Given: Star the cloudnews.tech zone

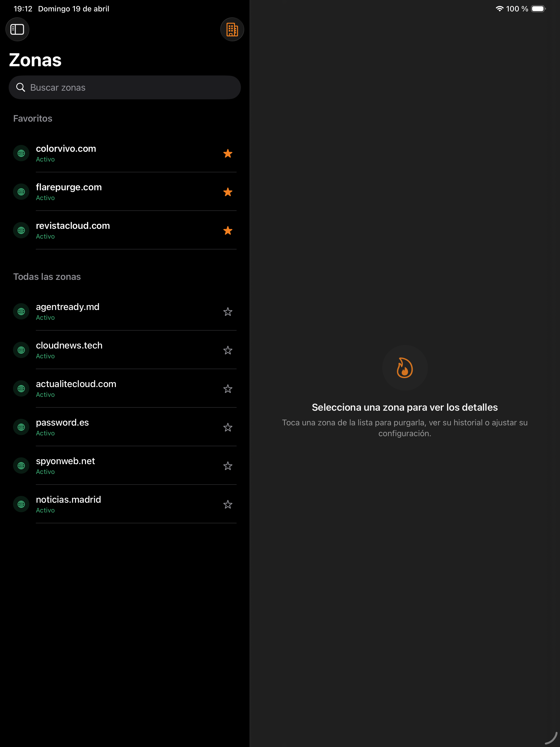Looking at the screenshot, I should (x=228, y=350).
